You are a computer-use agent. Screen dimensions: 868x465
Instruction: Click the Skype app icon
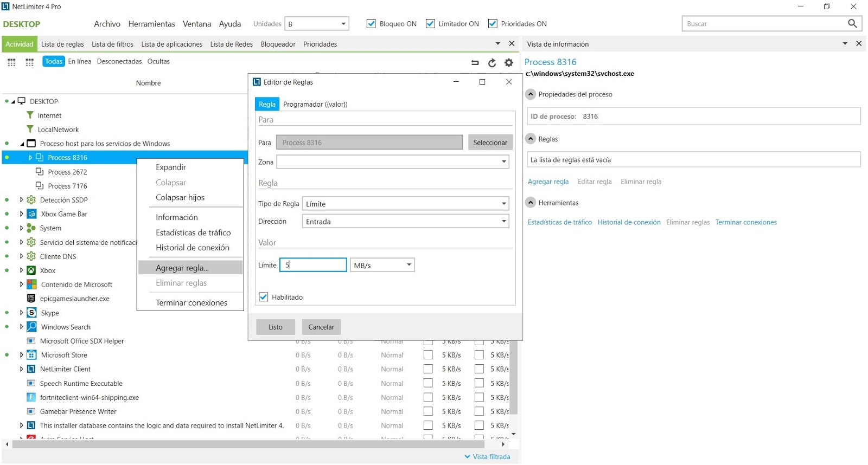[x=32, y=313]
